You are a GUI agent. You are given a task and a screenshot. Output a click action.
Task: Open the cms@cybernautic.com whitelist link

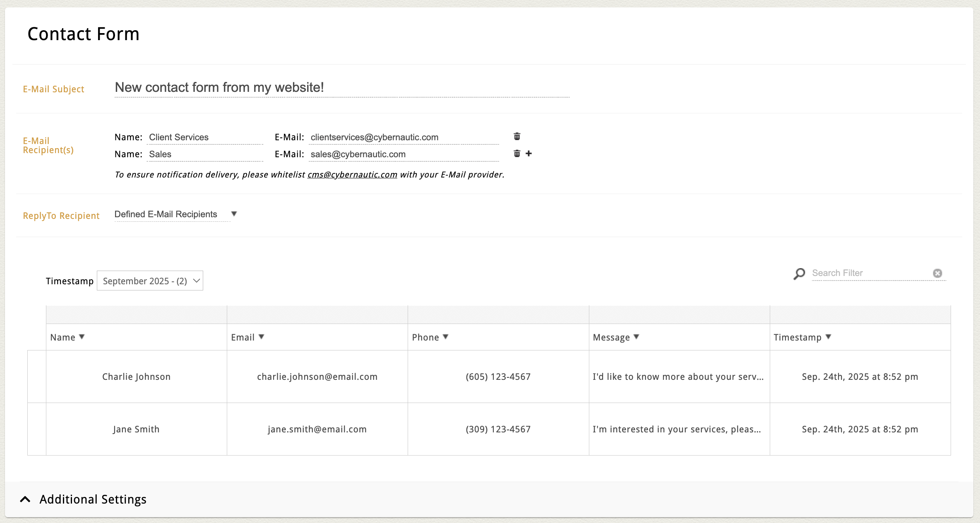pyautogui.click(x=352, y=175)
